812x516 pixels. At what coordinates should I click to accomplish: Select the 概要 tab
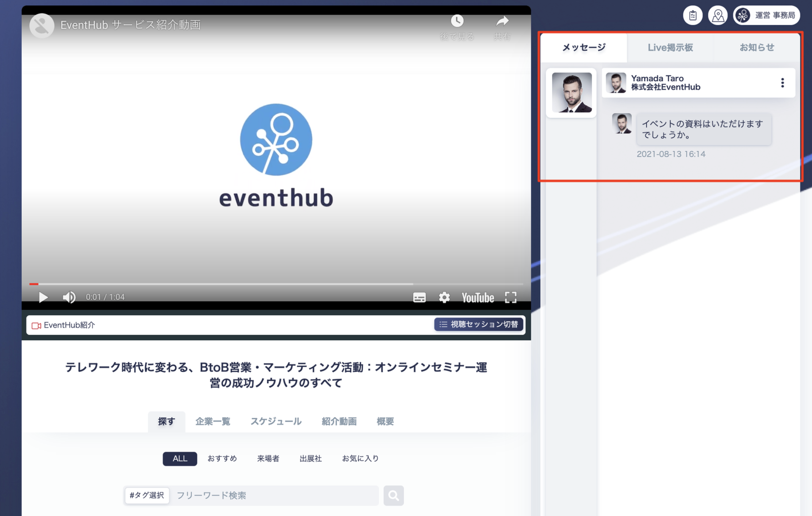click(385, 421)
